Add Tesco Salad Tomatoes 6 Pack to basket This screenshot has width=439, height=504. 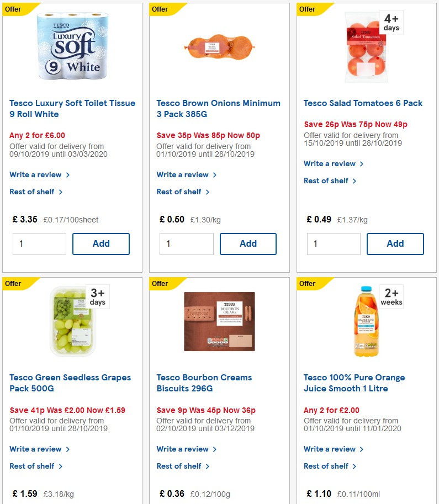[395, 243]
